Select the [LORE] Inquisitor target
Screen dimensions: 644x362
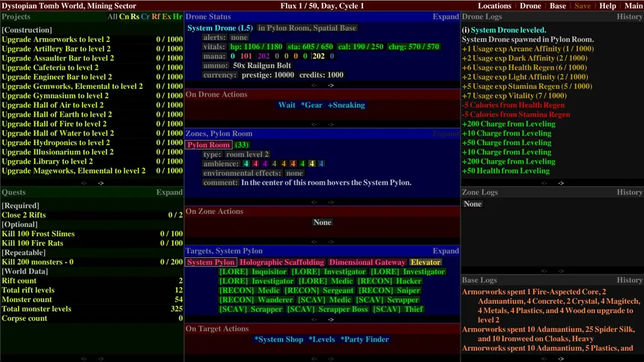(252, 271)
